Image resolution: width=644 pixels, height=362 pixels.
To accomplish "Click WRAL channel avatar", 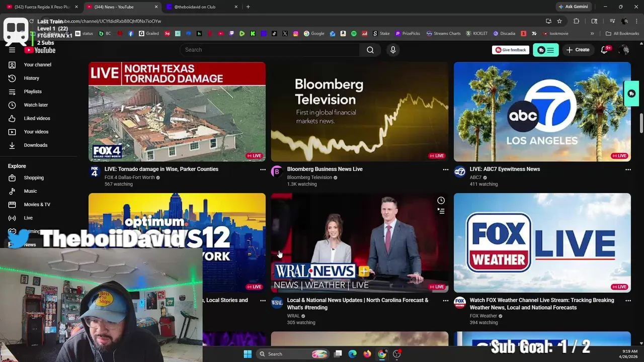I will click(277, 303).
